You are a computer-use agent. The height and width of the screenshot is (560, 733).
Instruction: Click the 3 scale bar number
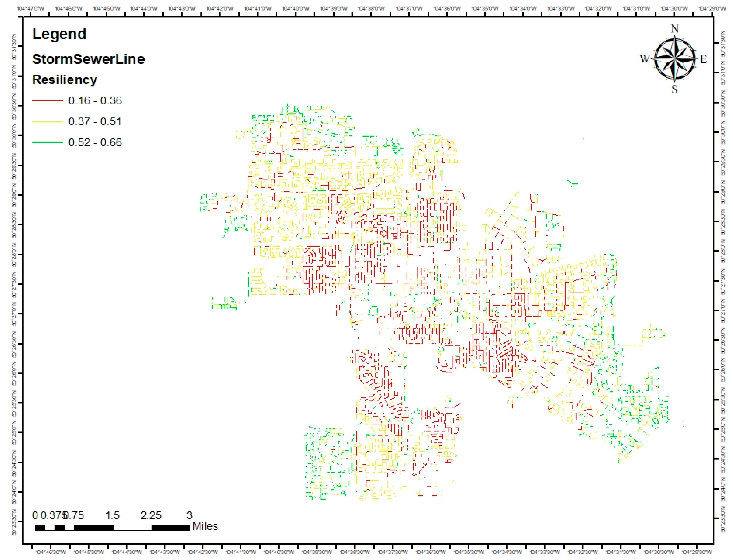pos(189,516)
